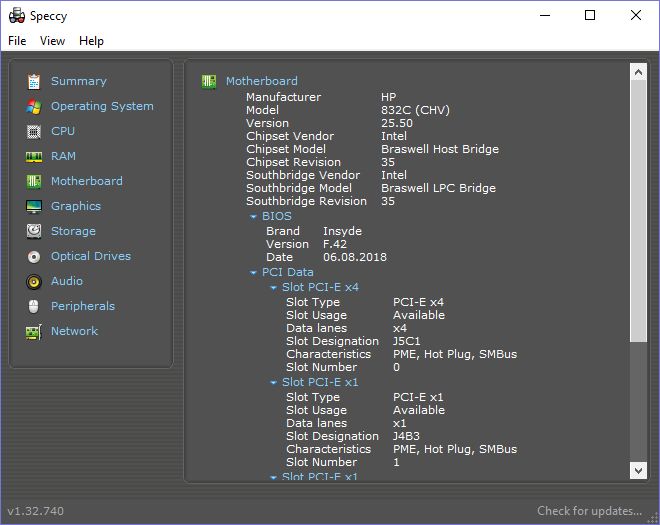Collapse the BIOS section

(253, 216)
